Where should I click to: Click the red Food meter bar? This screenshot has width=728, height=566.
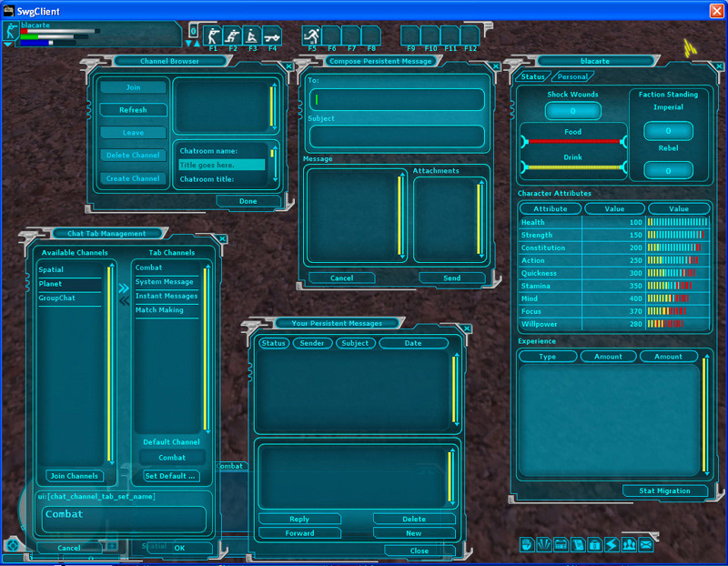point(574,141)
